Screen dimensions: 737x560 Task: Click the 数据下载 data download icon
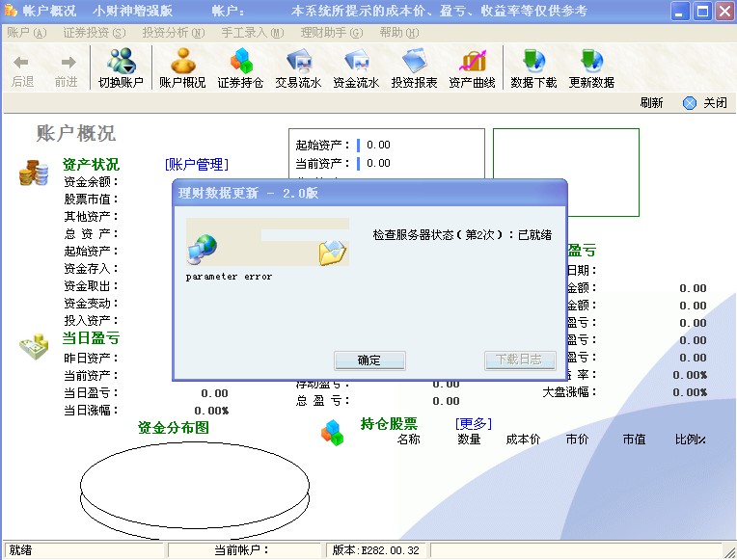point(533,67)
